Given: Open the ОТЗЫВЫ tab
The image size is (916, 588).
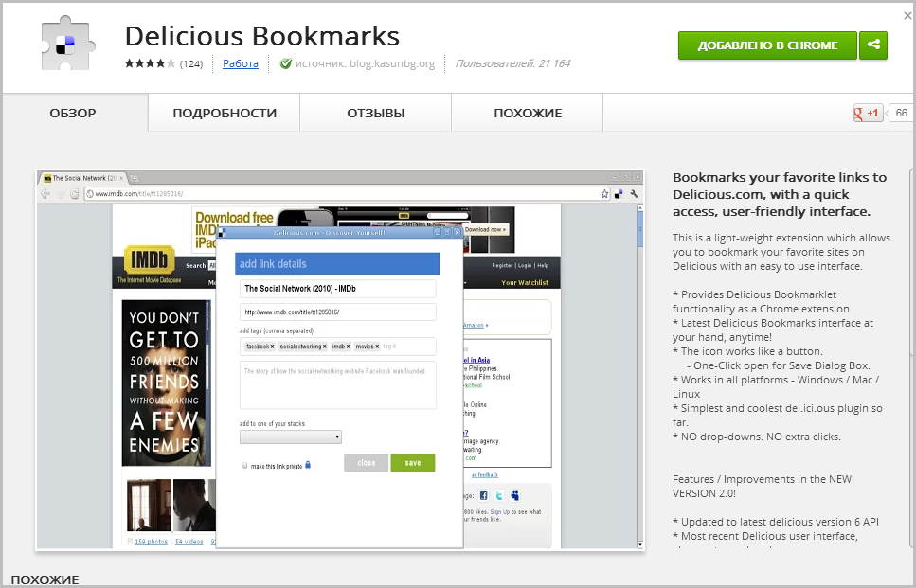Looking at the screenshot, I should pyautogui.click(x=376, y=113).
